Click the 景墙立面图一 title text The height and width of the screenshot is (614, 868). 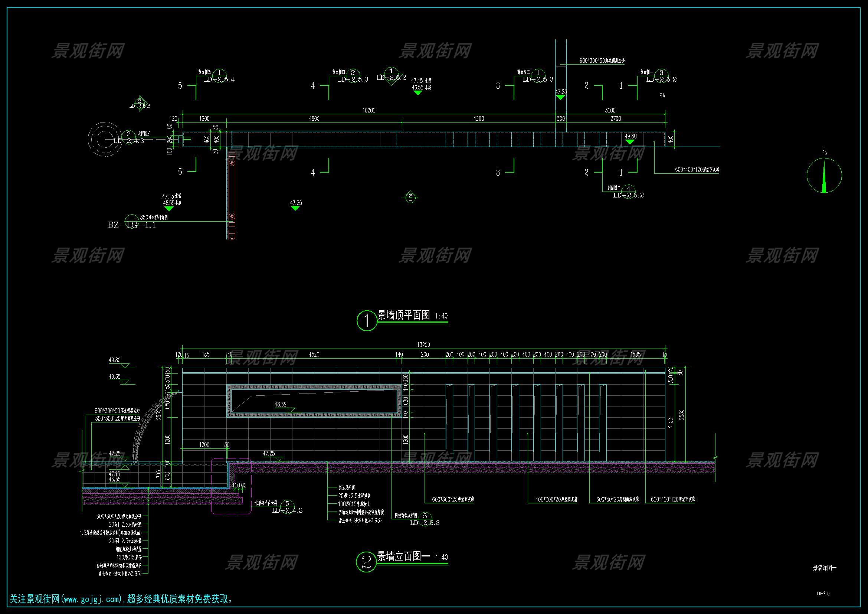(404, 556)
